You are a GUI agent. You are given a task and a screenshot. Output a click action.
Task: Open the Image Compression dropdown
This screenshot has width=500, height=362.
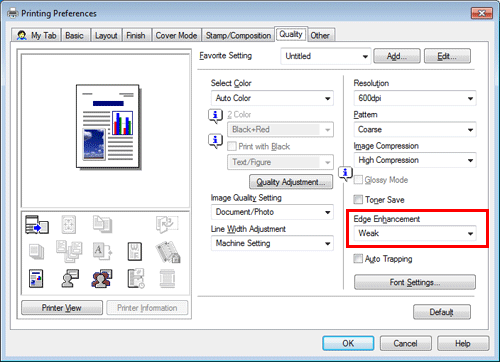coord(415,160)
